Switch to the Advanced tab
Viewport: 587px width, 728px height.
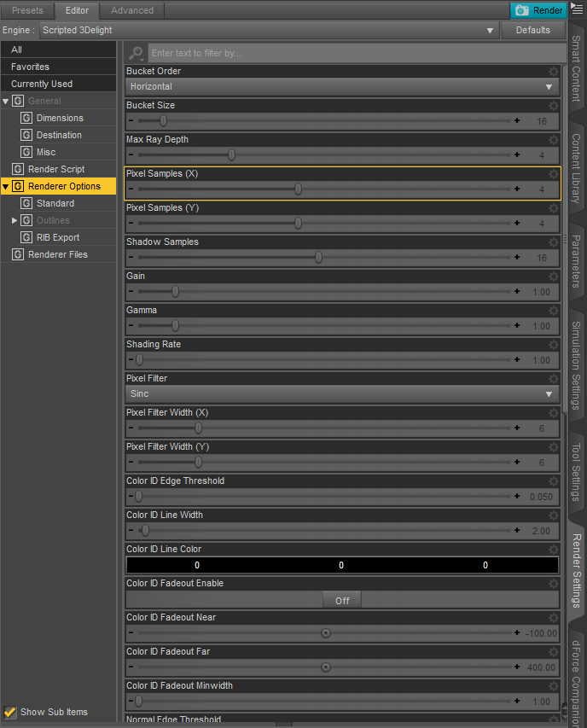coord(131,10)
